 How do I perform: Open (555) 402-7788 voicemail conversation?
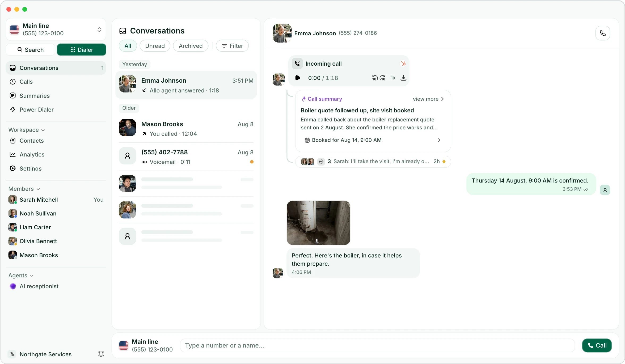click(186, 157)
